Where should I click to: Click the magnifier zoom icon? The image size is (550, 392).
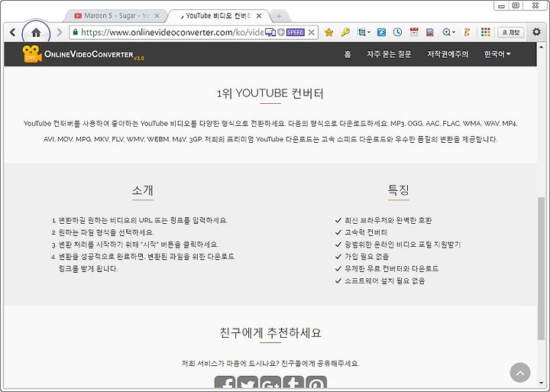coord(446,32)
